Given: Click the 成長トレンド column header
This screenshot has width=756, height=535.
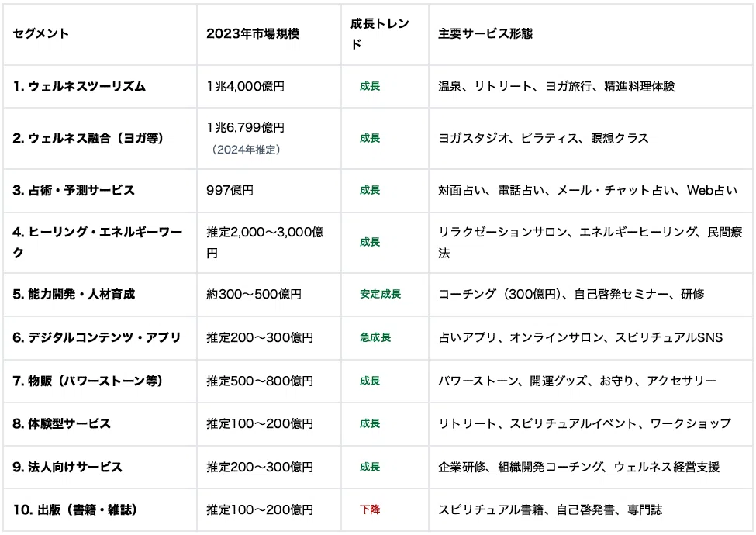Looking at the screenshot, I should pos(379,34).
